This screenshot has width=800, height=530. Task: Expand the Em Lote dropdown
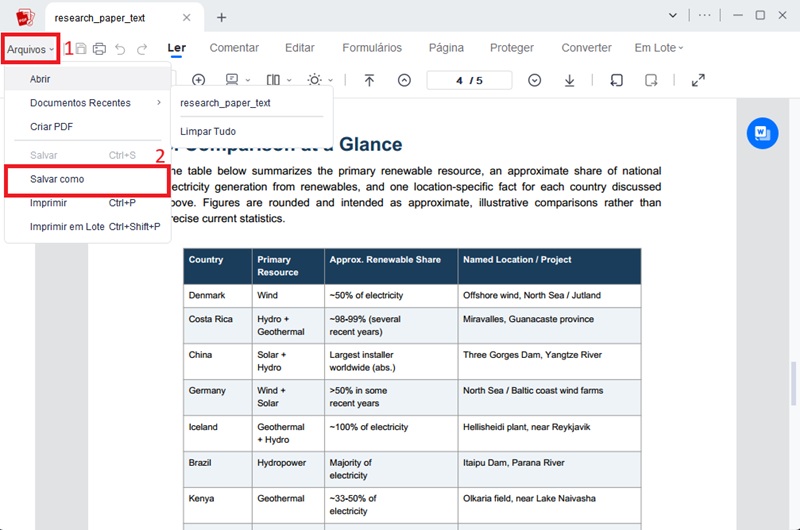pos(658,48)
